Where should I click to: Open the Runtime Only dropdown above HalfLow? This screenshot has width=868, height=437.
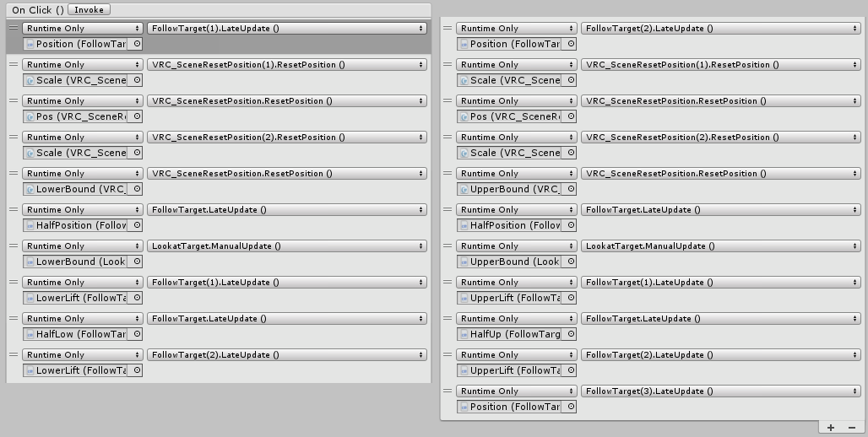click(x=82, y=319)
